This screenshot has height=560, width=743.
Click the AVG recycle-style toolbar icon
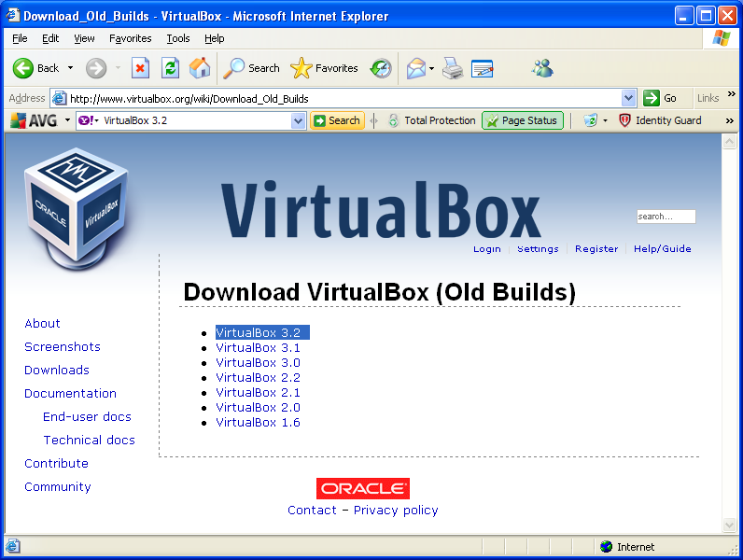click(x=591, y=120)
